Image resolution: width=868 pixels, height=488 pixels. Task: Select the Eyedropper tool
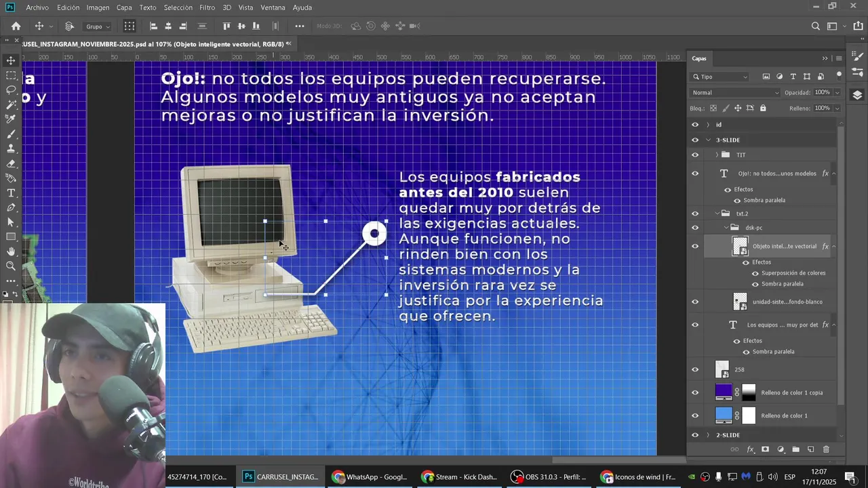(x=11, y=119)
